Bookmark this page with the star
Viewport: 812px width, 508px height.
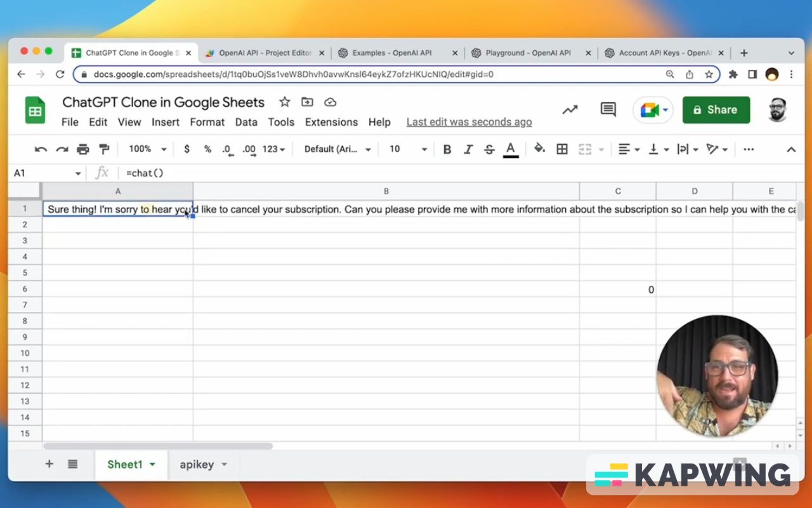click(x=709, y=74)
